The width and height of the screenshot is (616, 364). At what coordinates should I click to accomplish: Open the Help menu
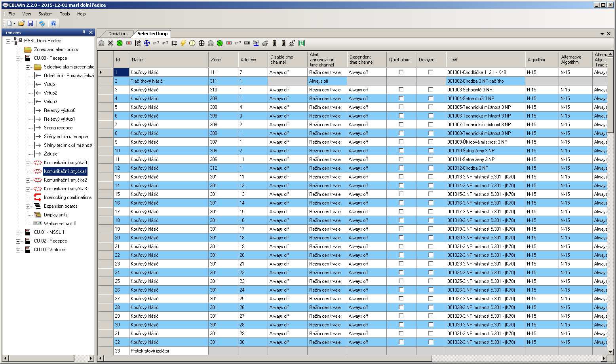pos(81,14)
